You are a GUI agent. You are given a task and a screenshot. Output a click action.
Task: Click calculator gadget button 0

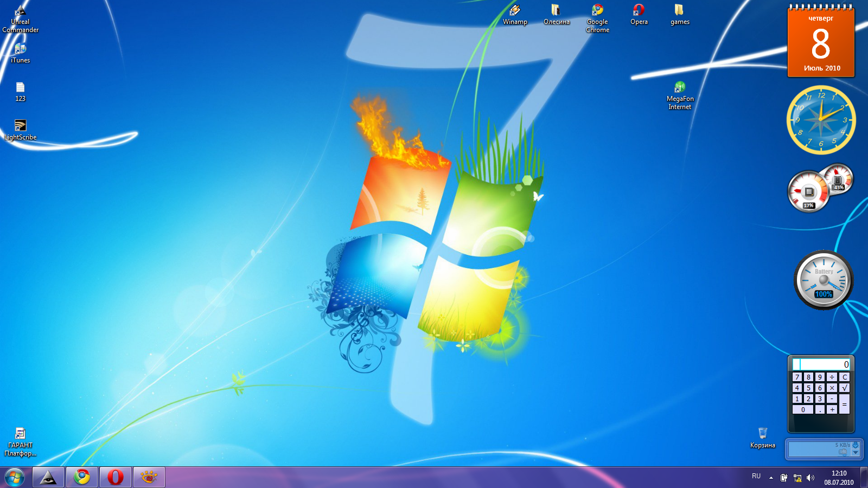pos(803,409)
